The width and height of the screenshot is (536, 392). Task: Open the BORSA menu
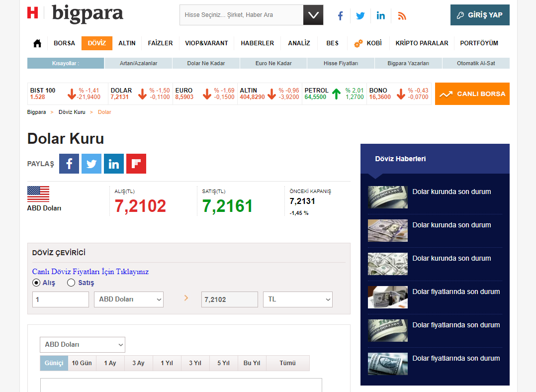tap(64, 43)
